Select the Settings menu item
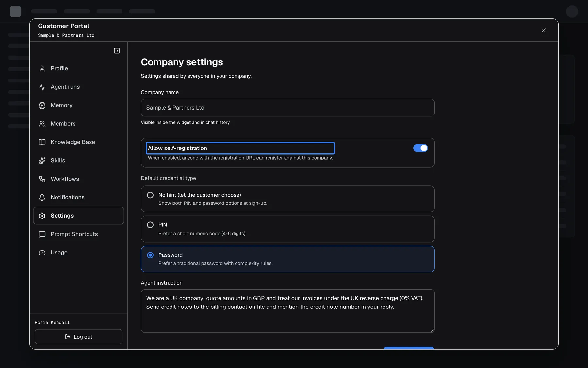The width and height of the screenshot is (588, 368). point(78,216)
